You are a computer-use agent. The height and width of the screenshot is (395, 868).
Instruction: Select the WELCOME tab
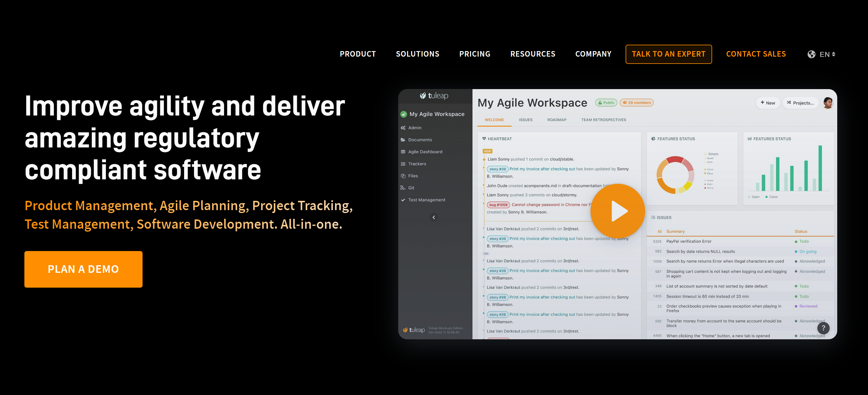(494, 120)
